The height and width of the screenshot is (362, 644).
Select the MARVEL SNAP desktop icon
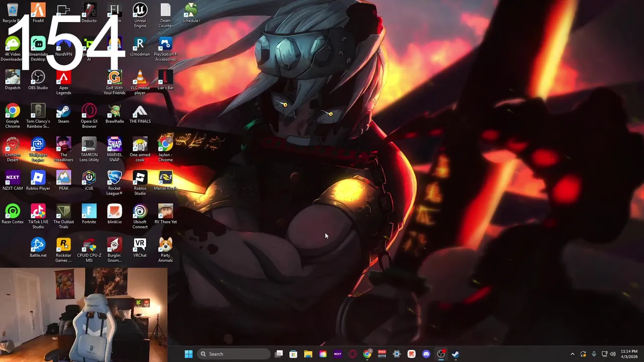[x=115, y=150]
